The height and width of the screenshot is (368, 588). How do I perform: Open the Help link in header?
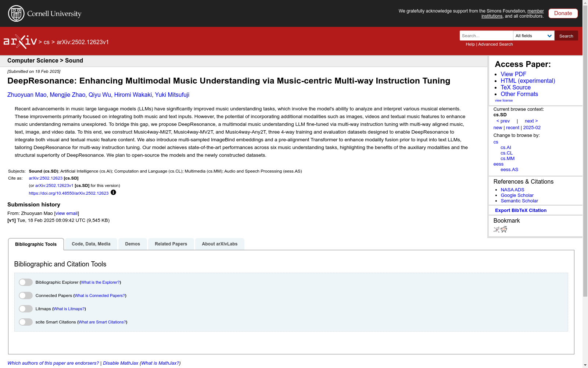tap(470, 44)
